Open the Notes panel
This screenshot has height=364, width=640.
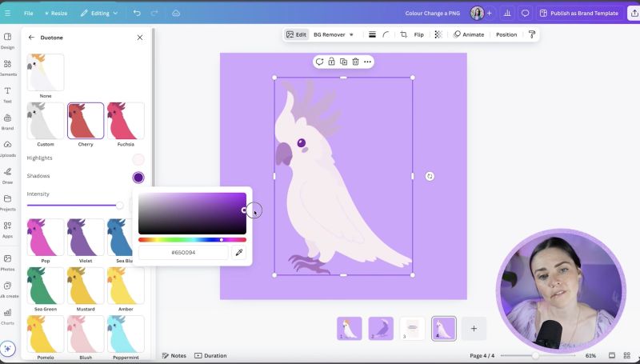tap(174, 356)
